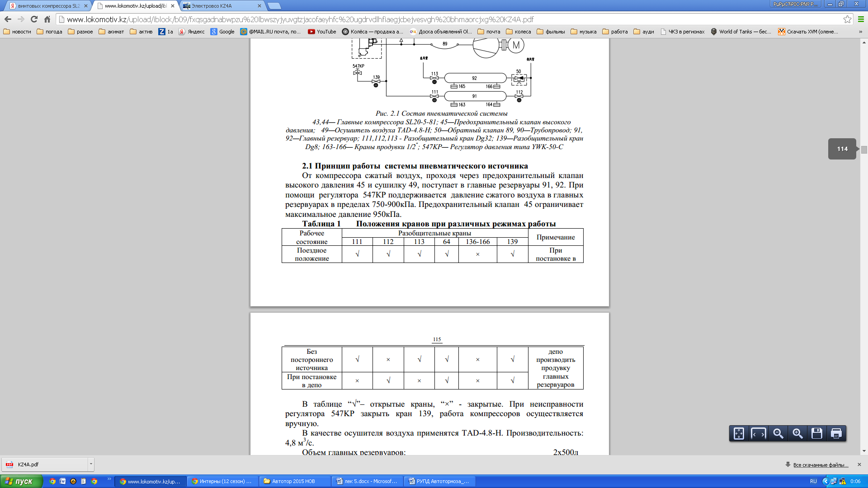Open the Windows 'пуск' start menu
Viewport: 868px width, 488px height.
[21, 481]
